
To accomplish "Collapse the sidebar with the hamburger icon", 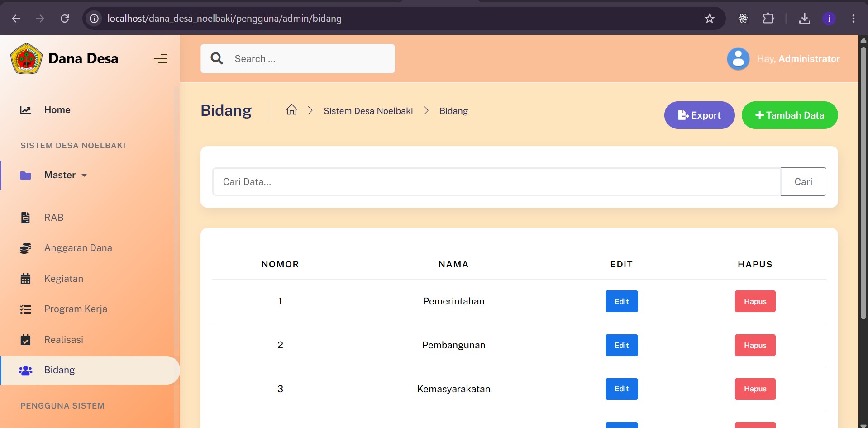I will click(161, 59).
